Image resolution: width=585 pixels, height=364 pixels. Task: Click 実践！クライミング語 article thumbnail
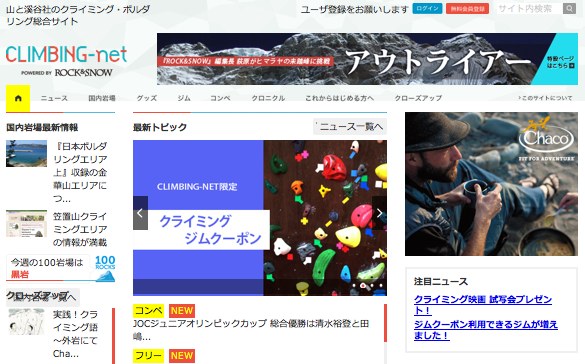(x=26, y=321)
